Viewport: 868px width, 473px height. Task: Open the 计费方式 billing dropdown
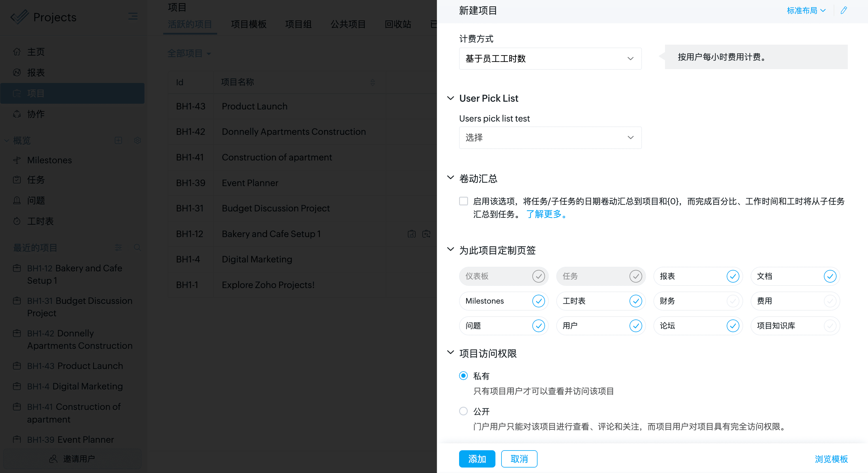[550, 58]
